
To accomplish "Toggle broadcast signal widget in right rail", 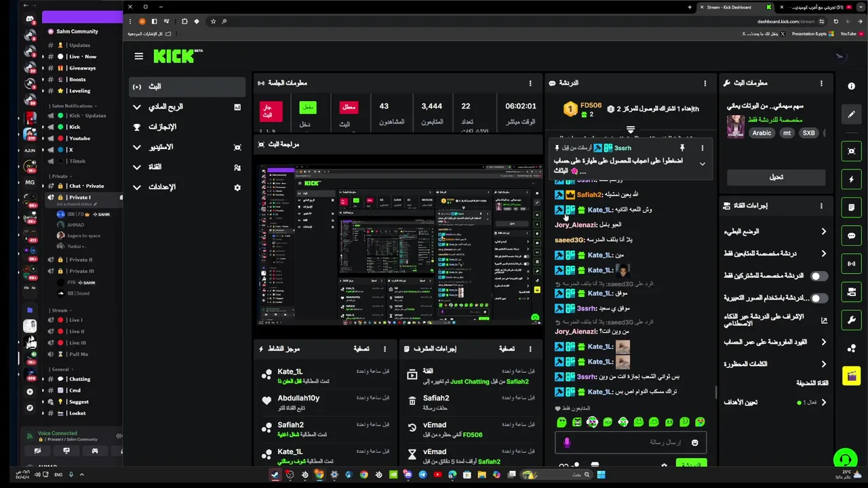I will (x=852, y=264).
